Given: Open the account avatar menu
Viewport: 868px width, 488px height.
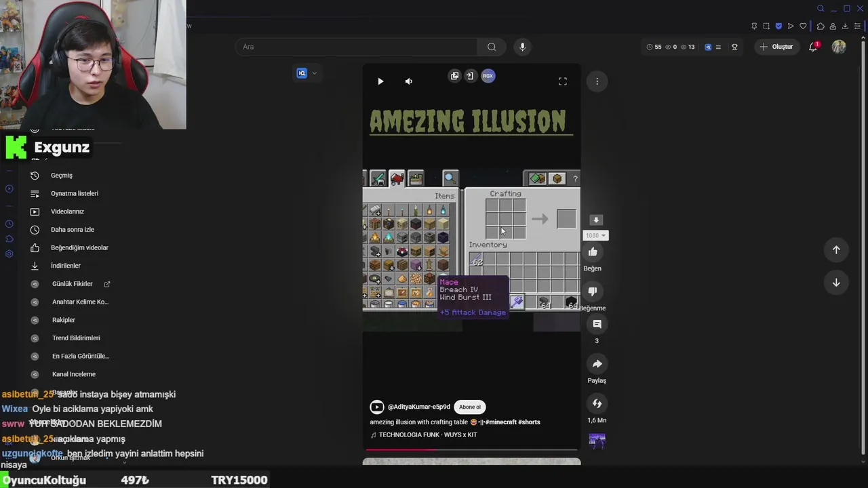Looking at the screenshot, I should pyautogui.click(x=839, y=47).
